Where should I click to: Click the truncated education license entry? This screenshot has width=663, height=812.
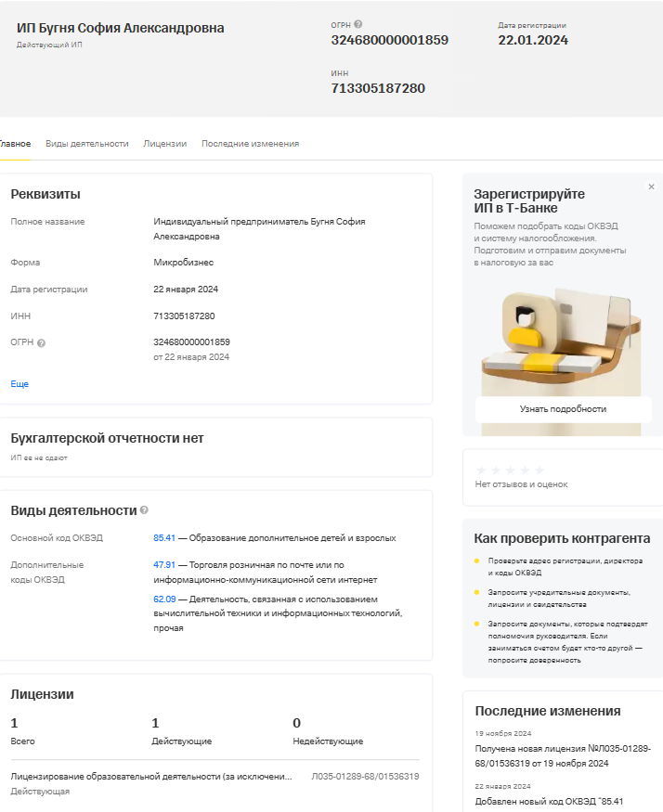point(151,776)
